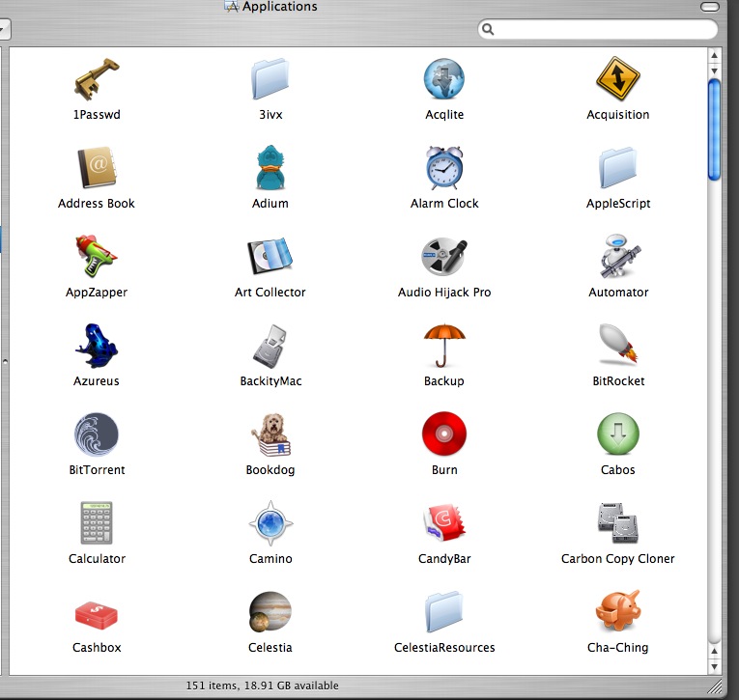
Task: Click the Applications title proxy icon
Action: tap(232, 7)
